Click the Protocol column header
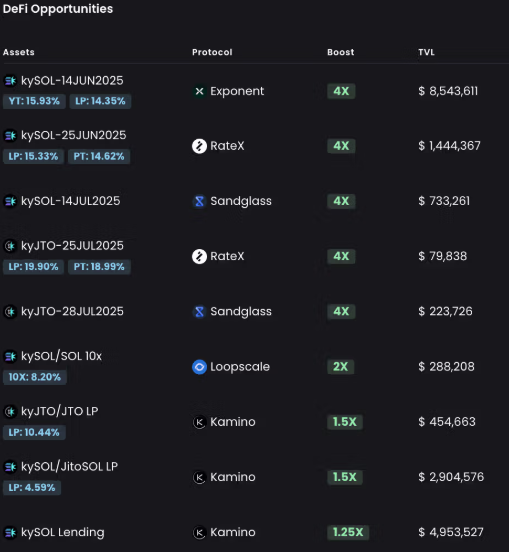 point(212,52)
